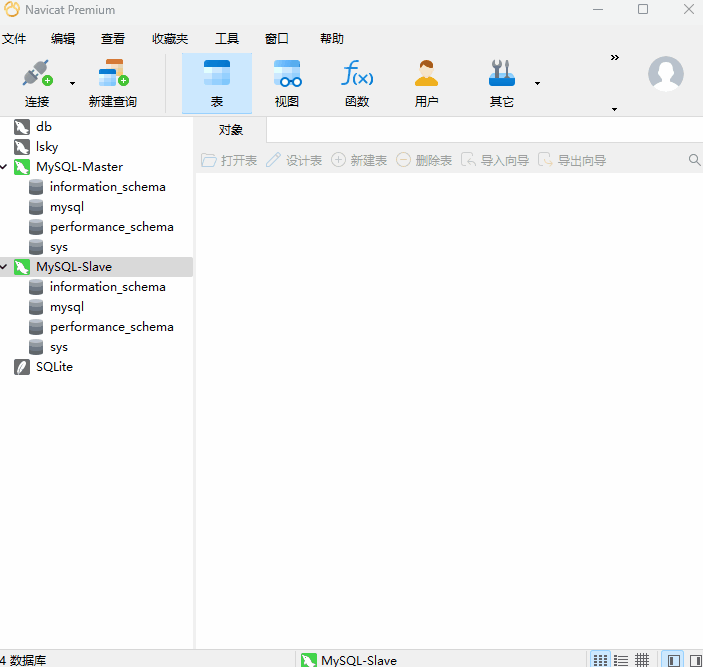Select the SQLite connection
This screenshot has height=667, width=703.
tap(54, 367)
